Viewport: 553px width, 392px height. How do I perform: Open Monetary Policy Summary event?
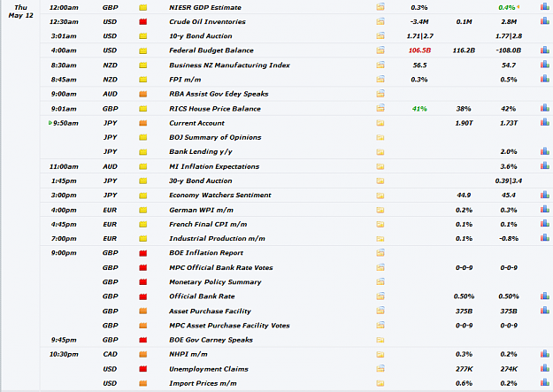(215, 282)
